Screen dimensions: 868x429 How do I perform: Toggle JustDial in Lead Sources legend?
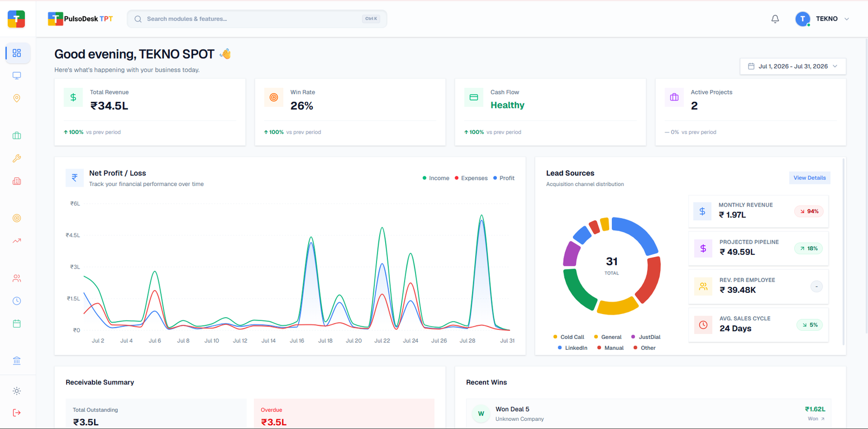click(x=646, y=337)
